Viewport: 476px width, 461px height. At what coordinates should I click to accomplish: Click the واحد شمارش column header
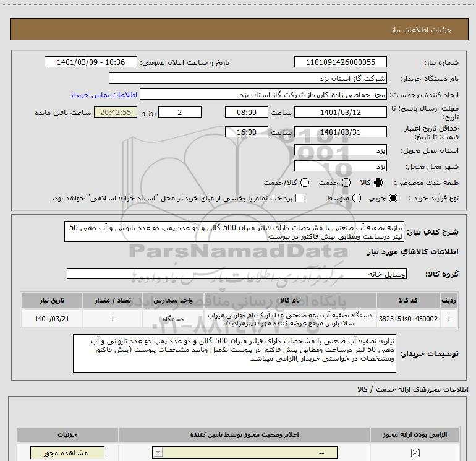point(173,300)
